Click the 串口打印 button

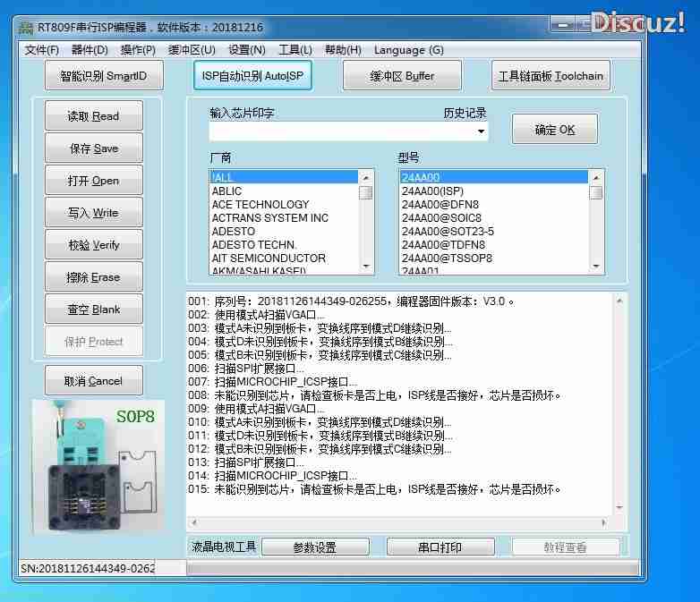point(440,547)
